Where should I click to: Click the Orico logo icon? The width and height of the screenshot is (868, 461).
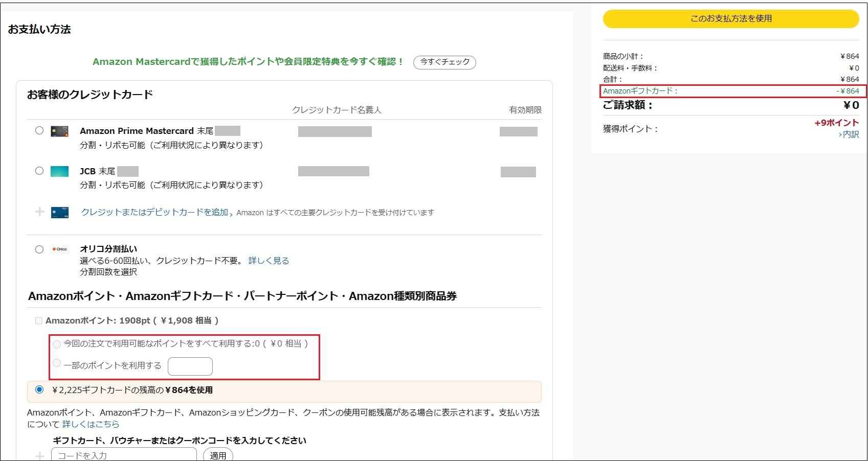point(59,249)
